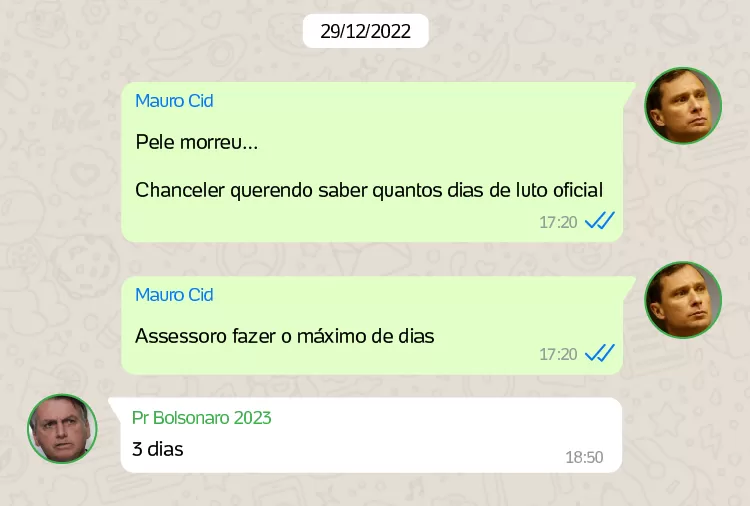
Task: Tap blue read checkmarks on second message
Action: pos(600,353)
